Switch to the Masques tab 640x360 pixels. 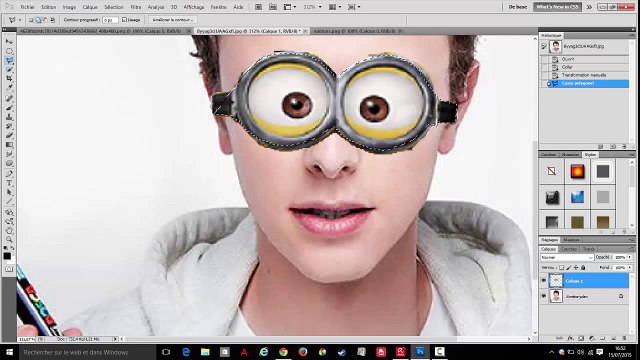pyautogui.click(x=571, y=240)
